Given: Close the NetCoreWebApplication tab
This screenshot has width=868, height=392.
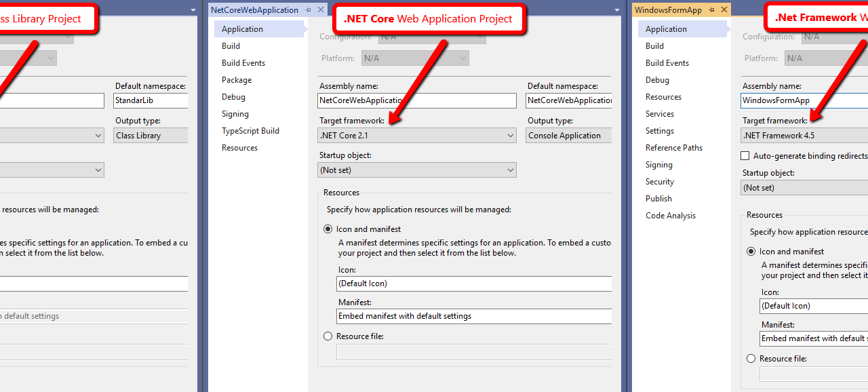Looking at the screenshot, I should pos(321,10).
